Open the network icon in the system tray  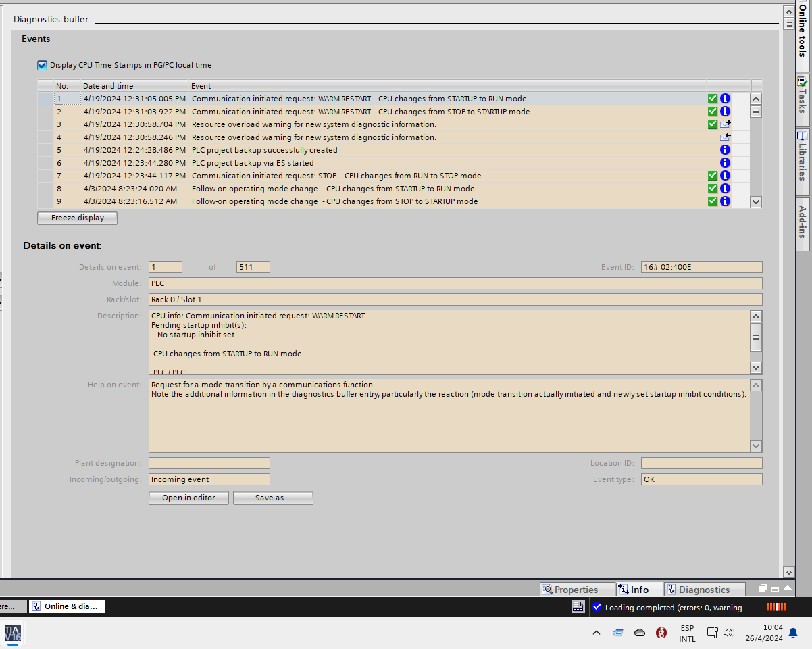coord(712,633)
